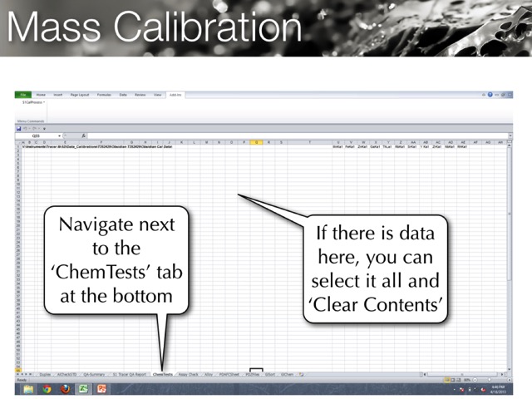Screen dimensions: 532x399
Task: Open the Page Layout ribbon tab
Action: coord(80,96)
